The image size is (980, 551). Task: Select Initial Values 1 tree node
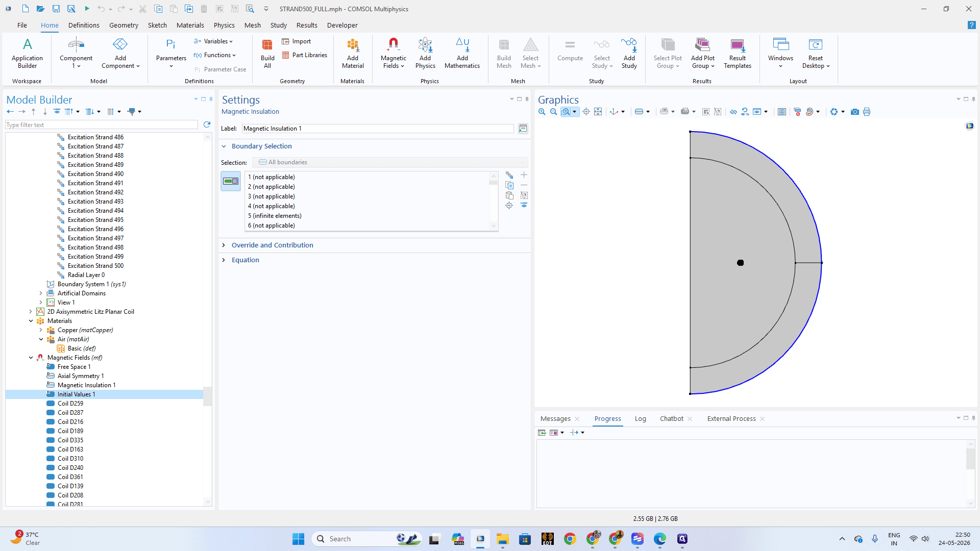[x=76, y=394]
